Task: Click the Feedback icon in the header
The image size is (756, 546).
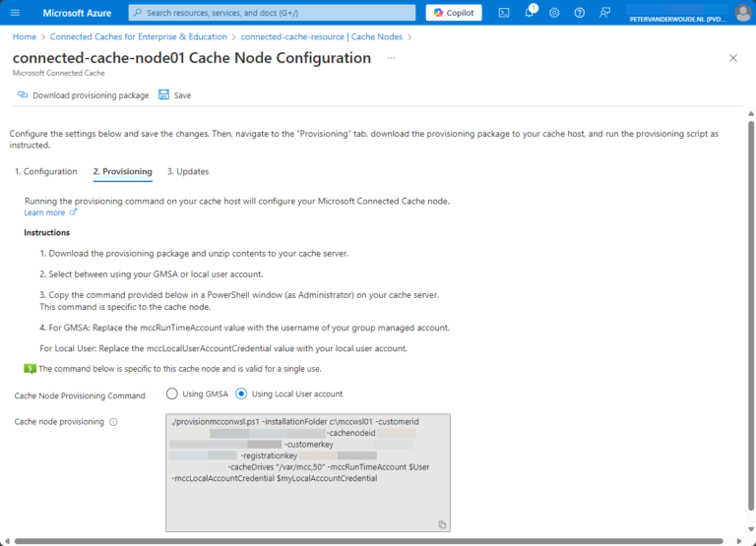Action: tap(605, 13)
